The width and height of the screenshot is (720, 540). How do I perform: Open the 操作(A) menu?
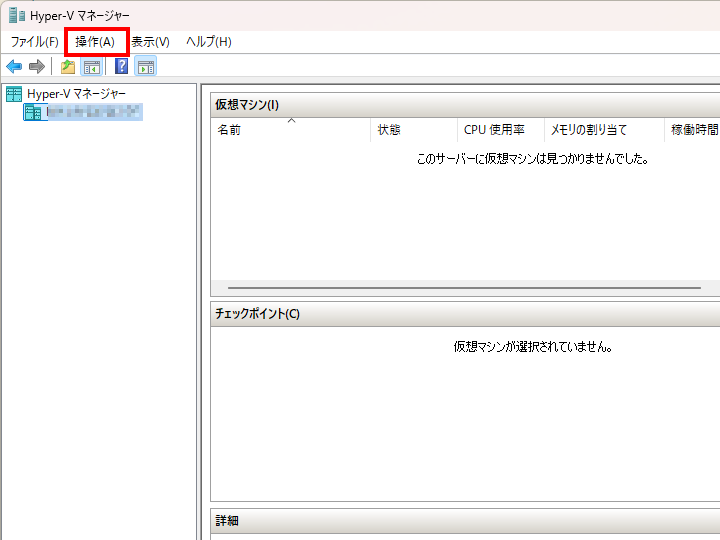tap(95, 42)
